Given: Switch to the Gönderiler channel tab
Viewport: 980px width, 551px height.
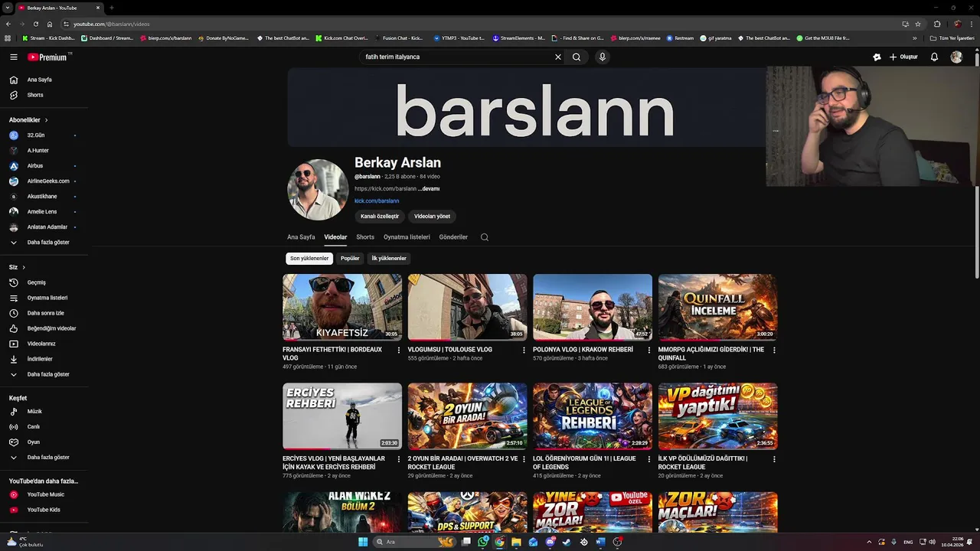Looking at the screenshot, I should [453, 237].
